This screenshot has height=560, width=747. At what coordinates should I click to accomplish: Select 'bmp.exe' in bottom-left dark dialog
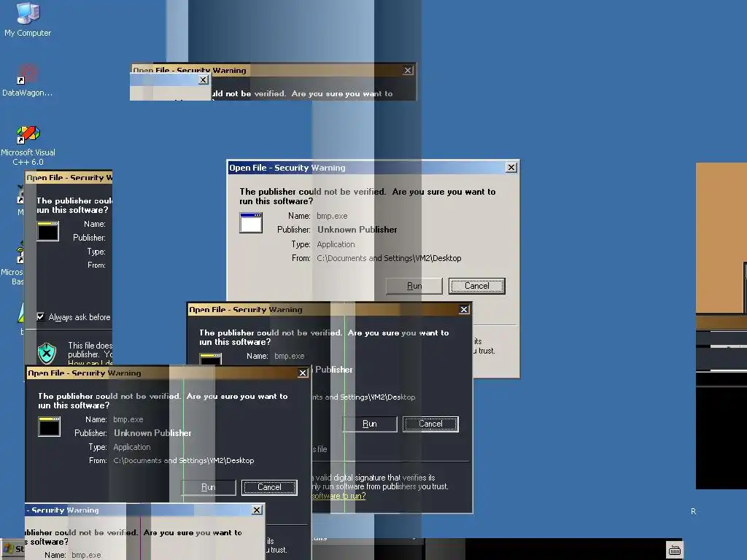[128, 419]
